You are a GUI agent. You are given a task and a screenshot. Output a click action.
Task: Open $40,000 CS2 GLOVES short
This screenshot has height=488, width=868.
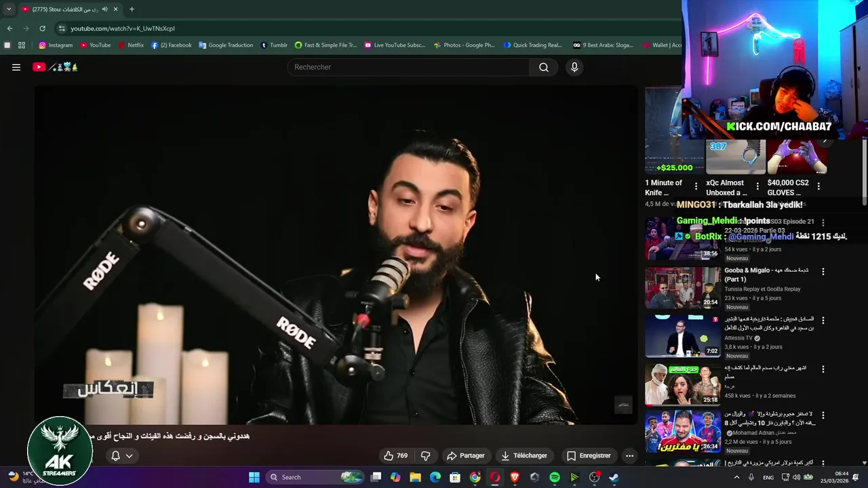[797, 157]
